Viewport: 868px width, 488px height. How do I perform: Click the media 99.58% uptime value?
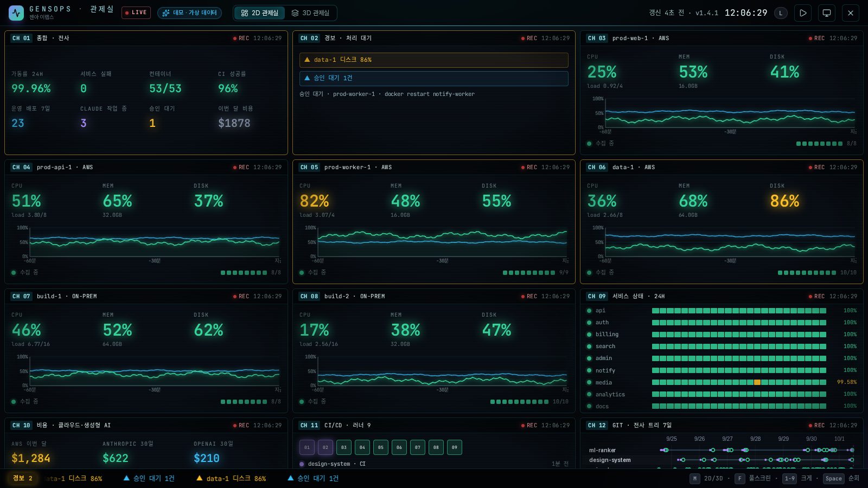[x=847, y=382]
